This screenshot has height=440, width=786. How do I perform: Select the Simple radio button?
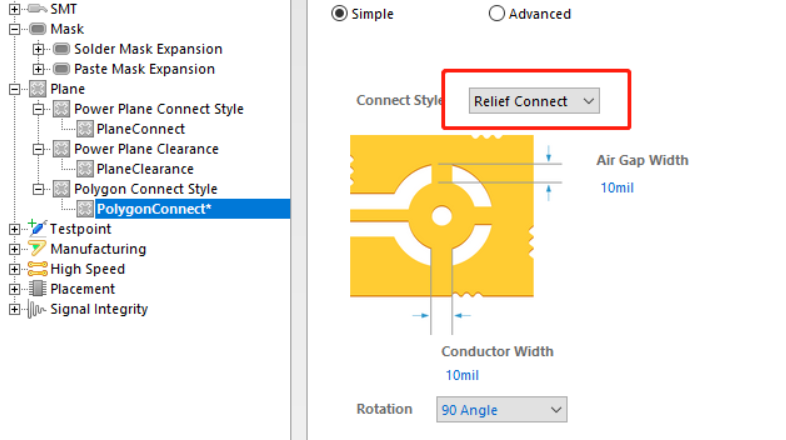point(339,14)
